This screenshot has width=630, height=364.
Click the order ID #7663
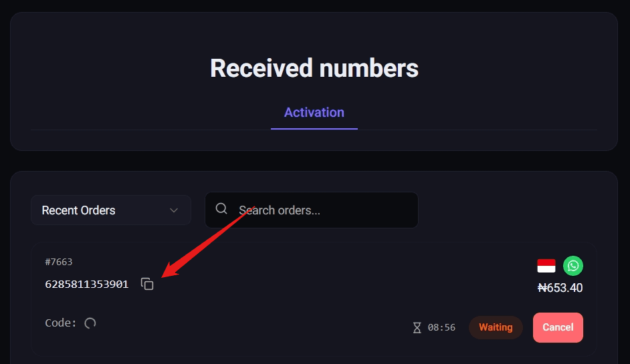(x=59, y=262)
